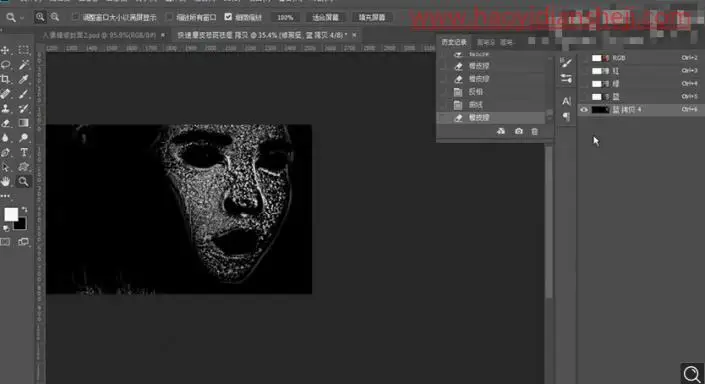The width and height of the screenshot is (705, 384).
Task: Select the Lasso tool
Action: coord(5,65)
